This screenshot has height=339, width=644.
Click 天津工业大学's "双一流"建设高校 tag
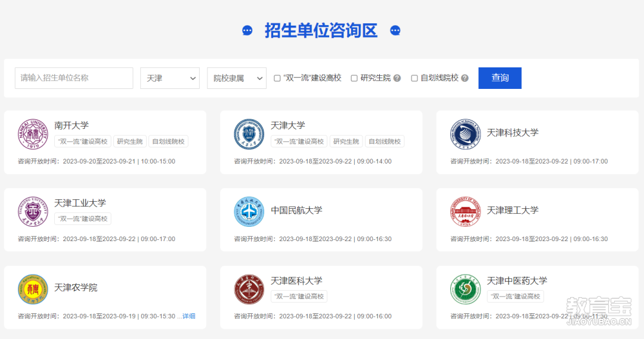[82, 218]
